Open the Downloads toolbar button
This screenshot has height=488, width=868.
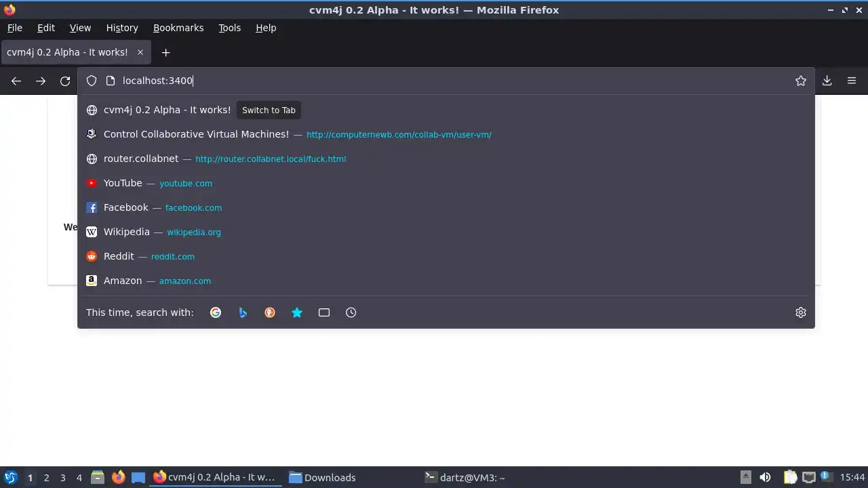[x=827, y=81]
